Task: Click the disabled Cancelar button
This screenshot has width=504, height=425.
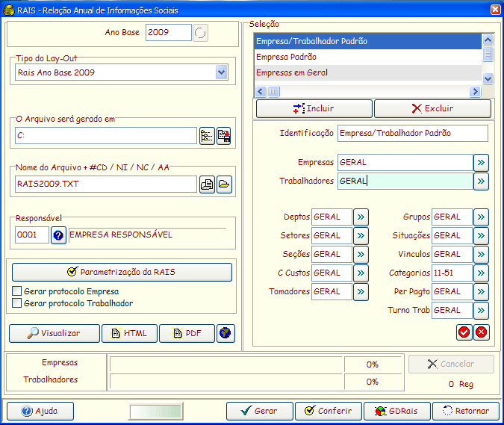Action: (x=451, y=364)
